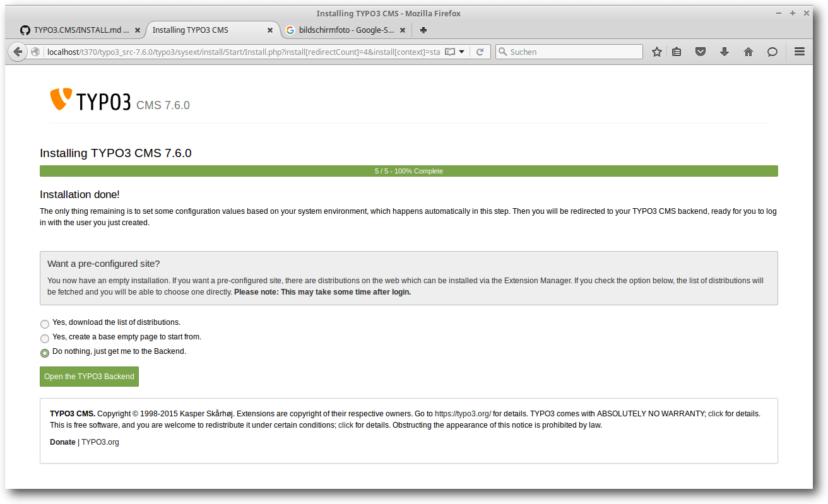The width and height of the screenshot is (828, 504).
Task: Click Want a pre-configured site? heading
Action: click(103, 264)
